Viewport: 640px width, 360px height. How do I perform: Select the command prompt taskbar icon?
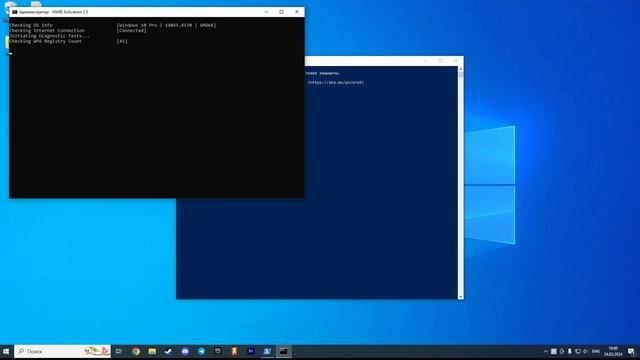point(283,351)
